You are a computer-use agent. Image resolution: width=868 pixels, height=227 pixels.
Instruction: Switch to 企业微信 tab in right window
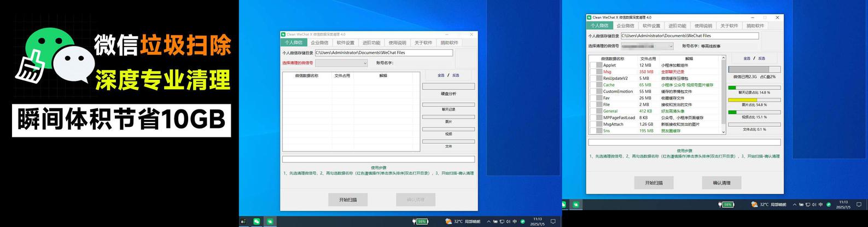[625, 26]
